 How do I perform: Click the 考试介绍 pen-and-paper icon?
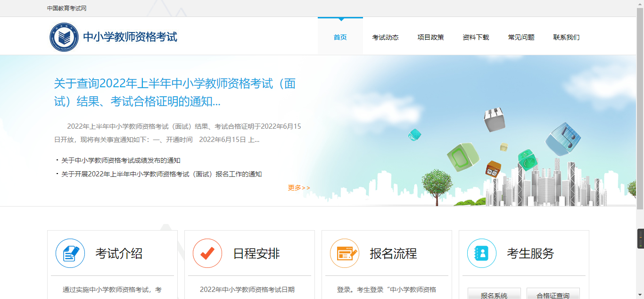70,253
